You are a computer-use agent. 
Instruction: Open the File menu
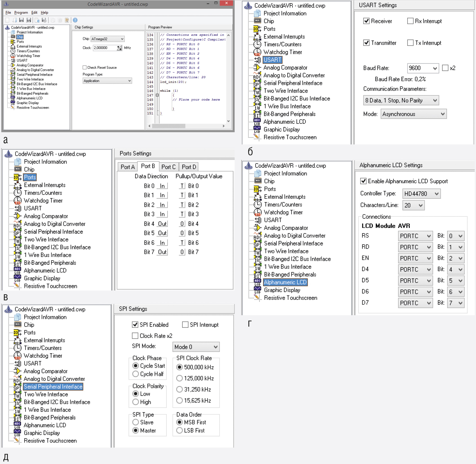(x=8, y=12)
